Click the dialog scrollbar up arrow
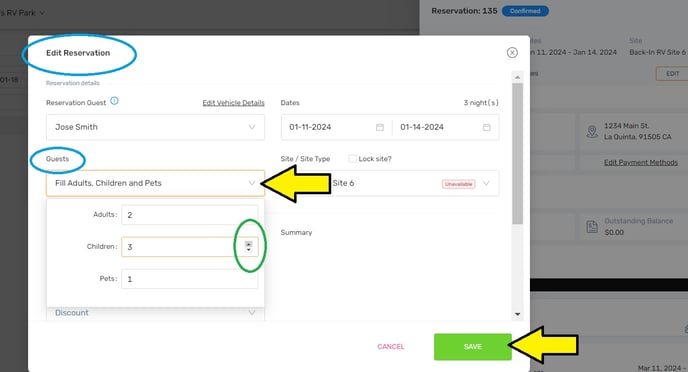688x372 pixels. [x=517, y=77]
